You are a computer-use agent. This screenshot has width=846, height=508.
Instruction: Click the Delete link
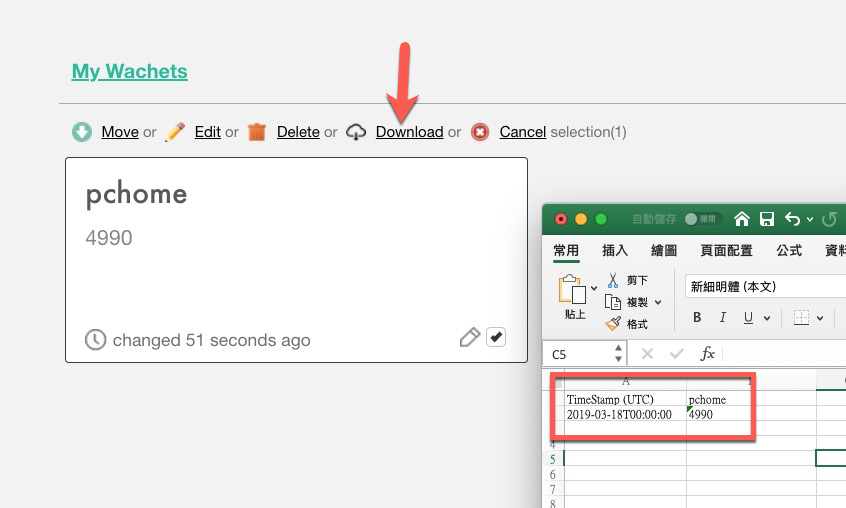tap(298, 132)
